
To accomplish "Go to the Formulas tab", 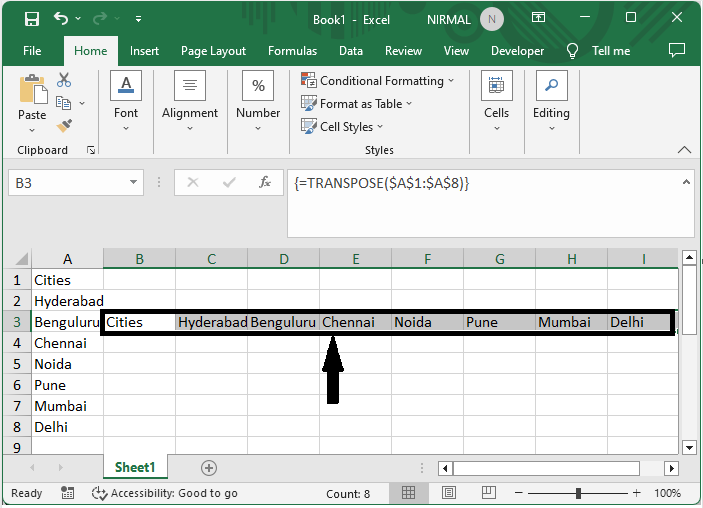I will (x=292, y=51).
